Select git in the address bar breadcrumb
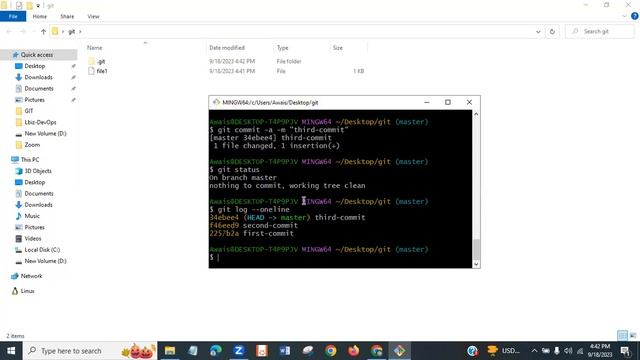640x360 pixels. [x=72, y=31]
